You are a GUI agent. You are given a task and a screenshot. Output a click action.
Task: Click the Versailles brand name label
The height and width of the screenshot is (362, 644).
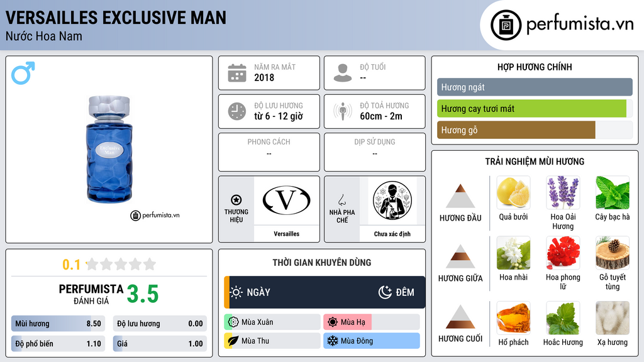(x=287, y=234)
